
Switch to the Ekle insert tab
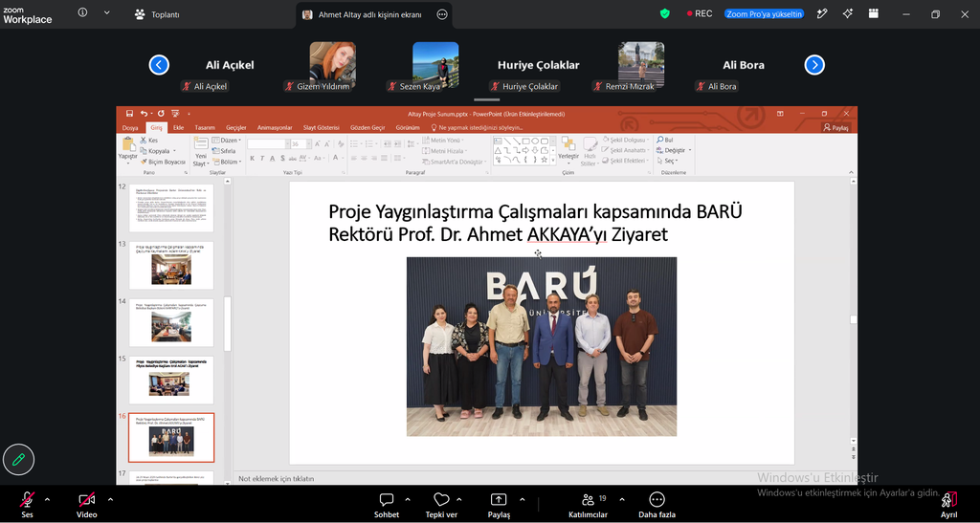[178, 128]
